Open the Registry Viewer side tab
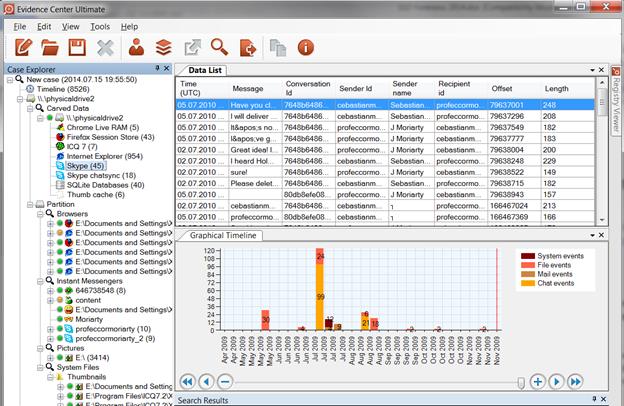 point(616,100)
